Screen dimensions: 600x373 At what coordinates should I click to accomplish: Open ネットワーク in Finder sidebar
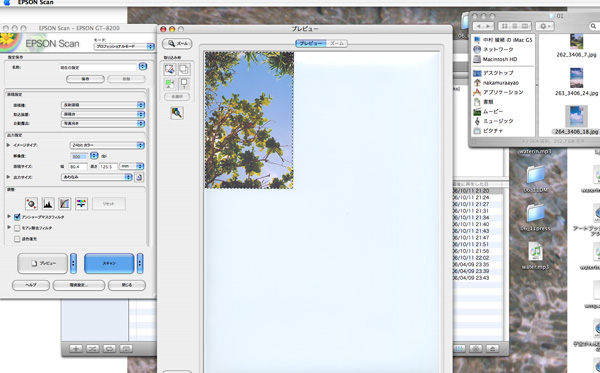498,49
